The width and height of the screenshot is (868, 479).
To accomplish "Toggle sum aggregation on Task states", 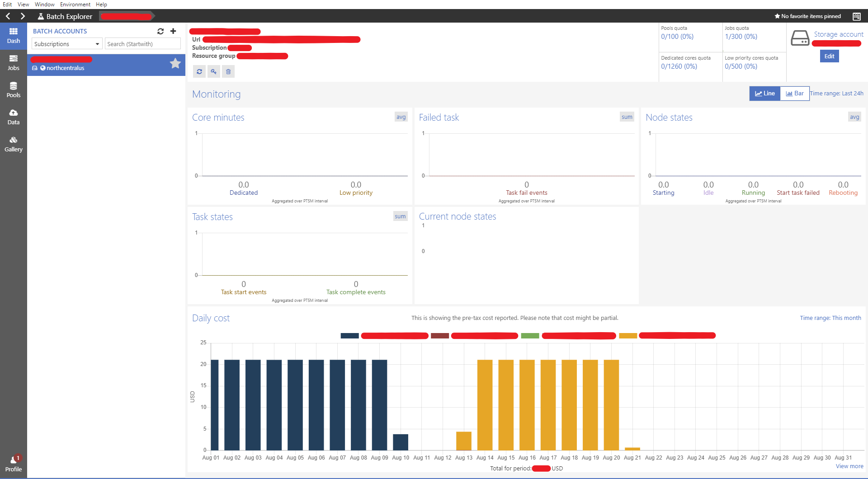I will coord(400,216).
